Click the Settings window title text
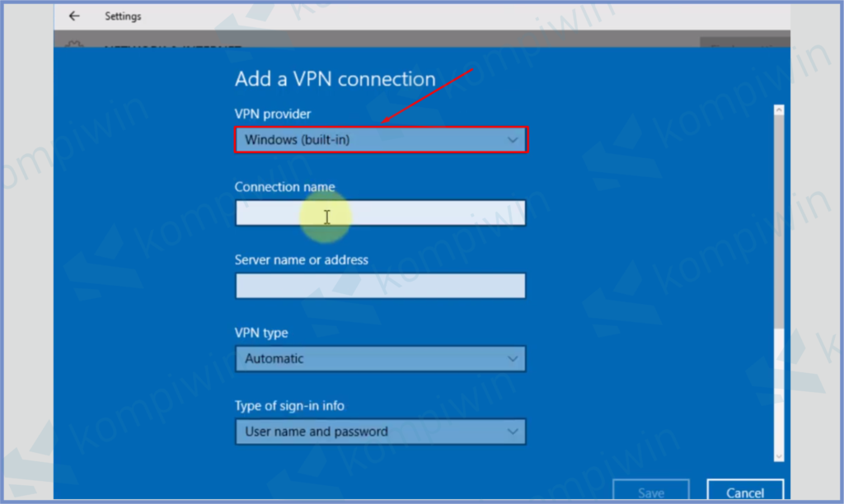844x504 pixels. 123,16
